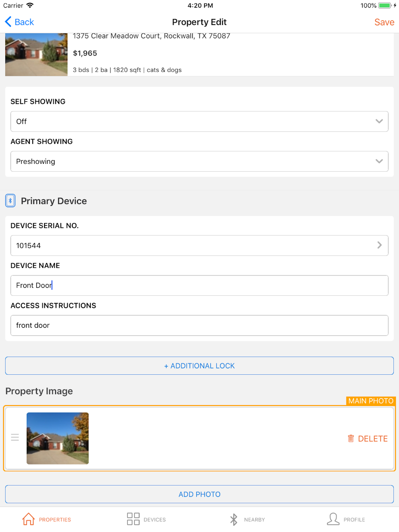Edit the Access Instructions field
The height and width of the screenshot is (532, 399).
[199, 325]
